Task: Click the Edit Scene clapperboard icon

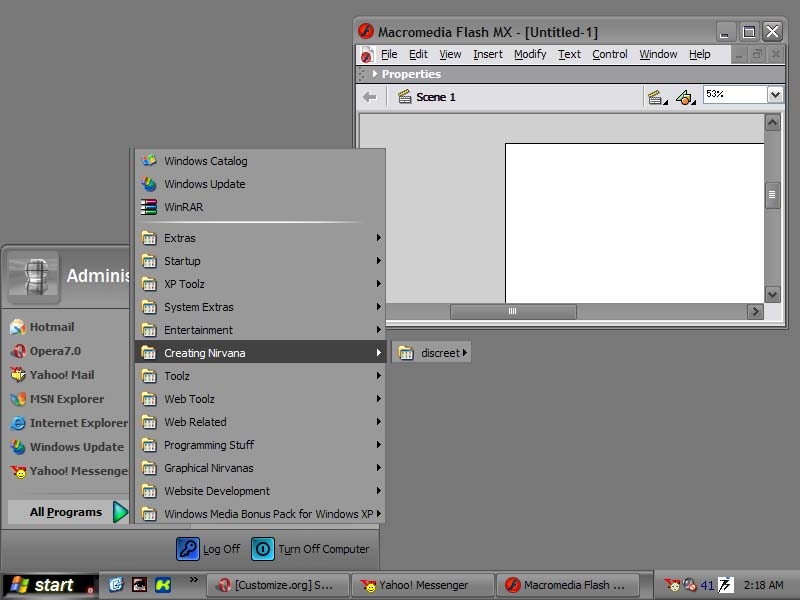Action: 657,96
